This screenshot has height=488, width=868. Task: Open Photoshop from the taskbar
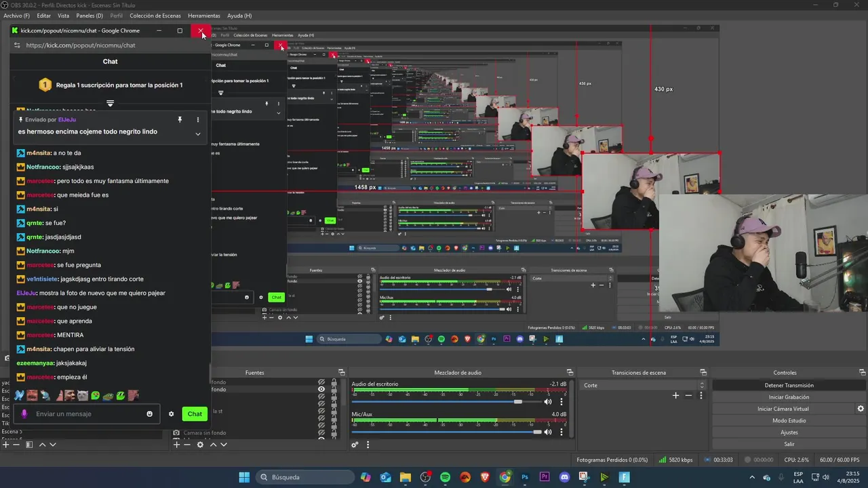click(525, 477)
